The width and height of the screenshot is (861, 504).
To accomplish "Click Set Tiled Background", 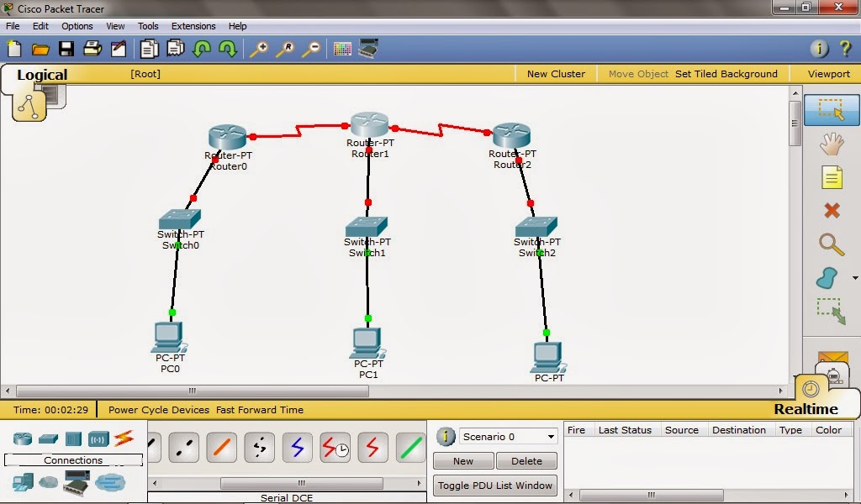I will point(726,74).
